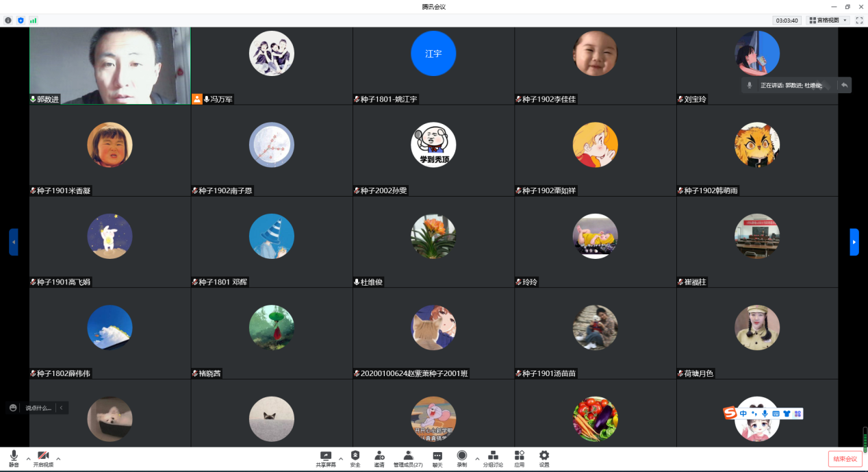Open 分组讨论 breakout rooms
Viewport: 868px width, 472px height.
coord(493,458)
